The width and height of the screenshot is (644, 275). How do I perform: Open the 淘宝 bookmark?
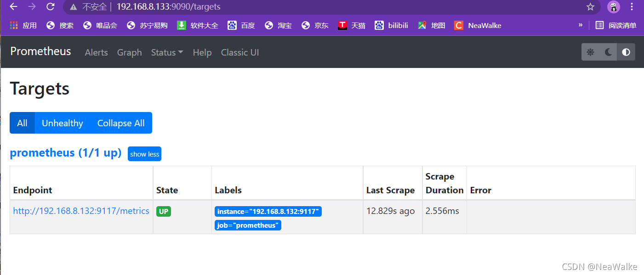(278, 25)
